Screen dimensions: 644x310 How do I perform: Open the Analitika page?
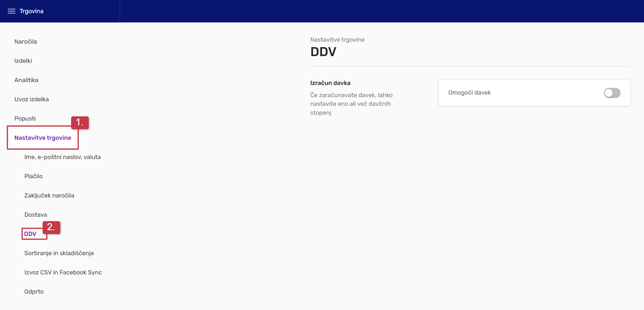click(26, 80)
